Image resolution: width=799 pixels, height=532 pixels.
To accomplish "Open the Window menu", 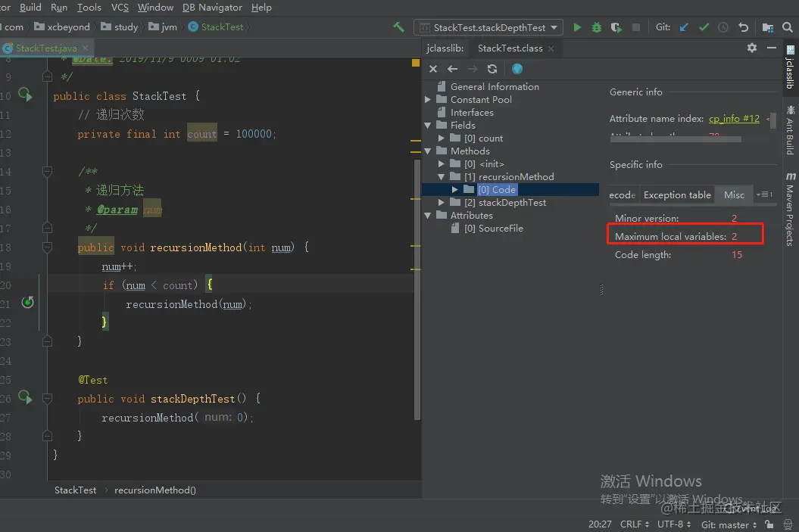I will pyautogui.click(x=155, y=7).
